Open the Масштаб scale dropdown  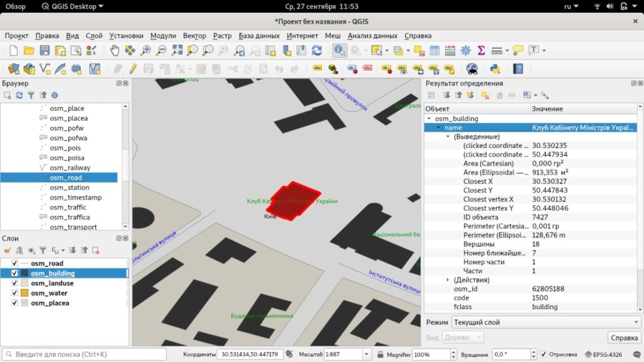coord(366,354)
